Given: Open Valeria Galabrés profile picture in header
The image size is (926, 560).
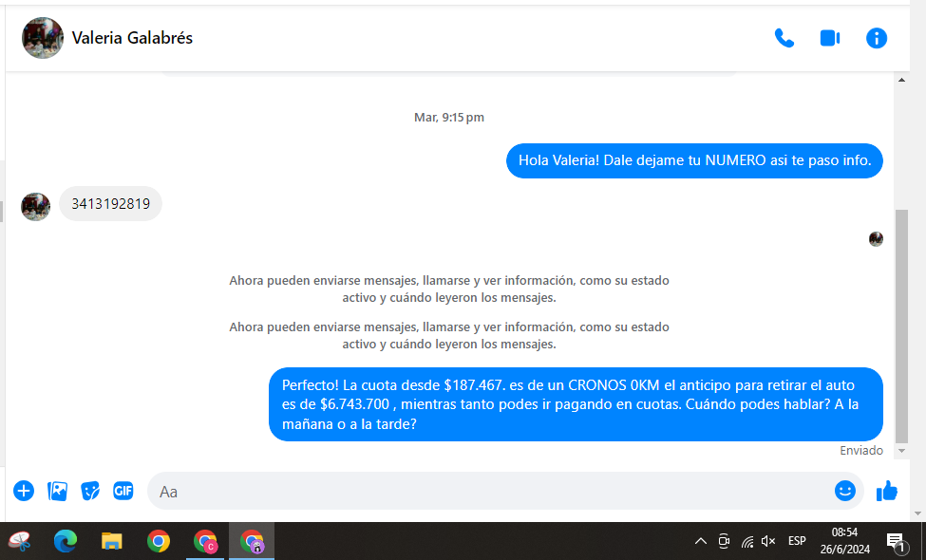Looking at the screenshot, I should pyautogui.click(x=43, y=38).
